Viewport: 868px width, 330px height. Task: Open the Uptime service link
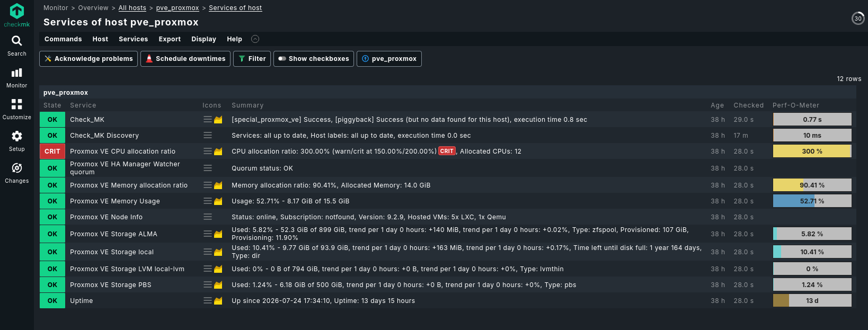pos(82,301)
